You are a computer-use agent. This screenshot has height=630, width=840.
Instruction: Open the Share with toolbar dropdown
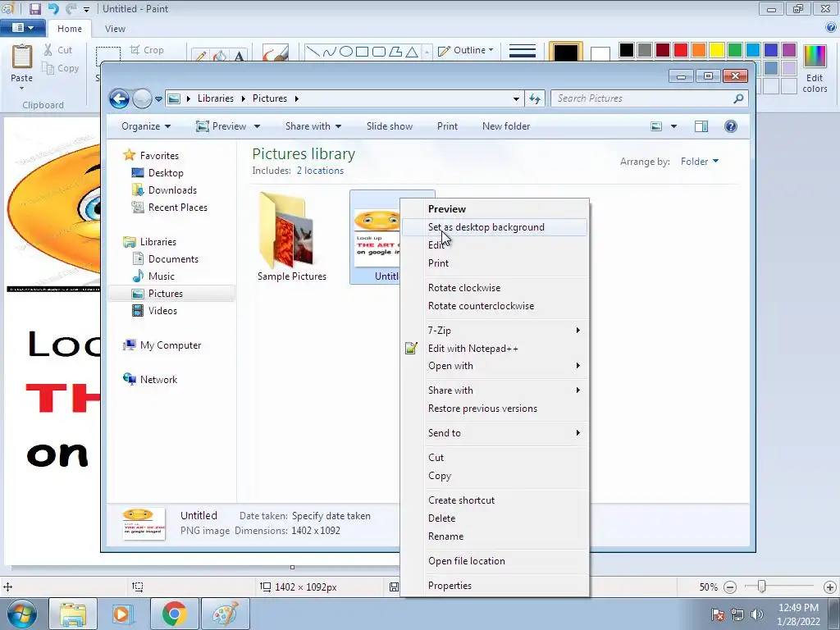(313, 126)
